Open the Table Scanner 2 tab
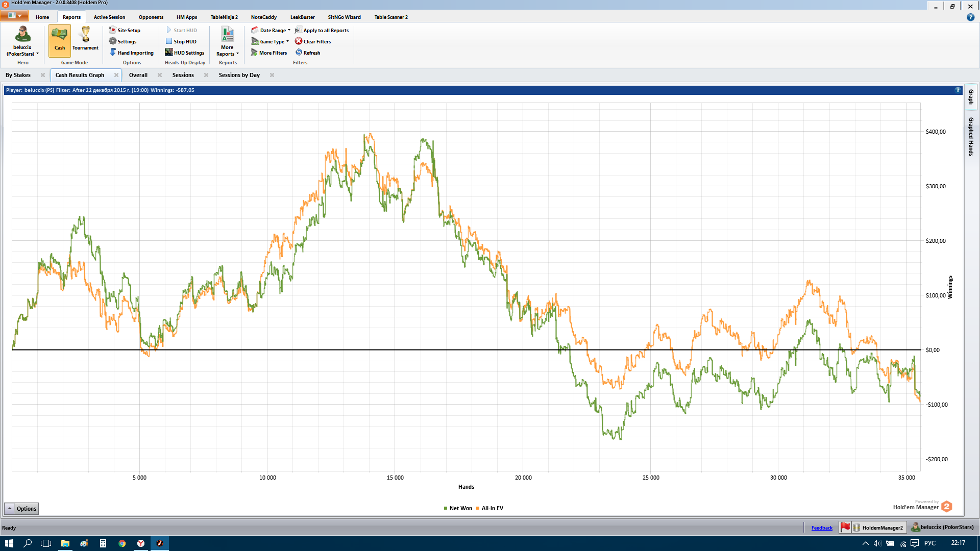Image resolution: width=980 pixels, height=551 pixels. (x=391, y=17)
